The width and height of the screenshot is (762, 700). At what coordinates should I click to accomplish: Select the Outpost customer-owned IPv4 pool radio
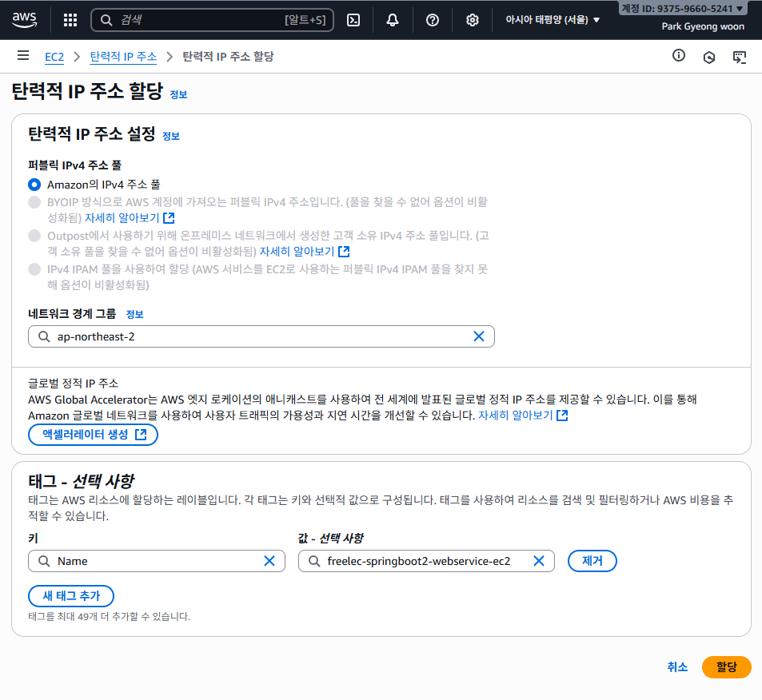click(x=34, y=236)
